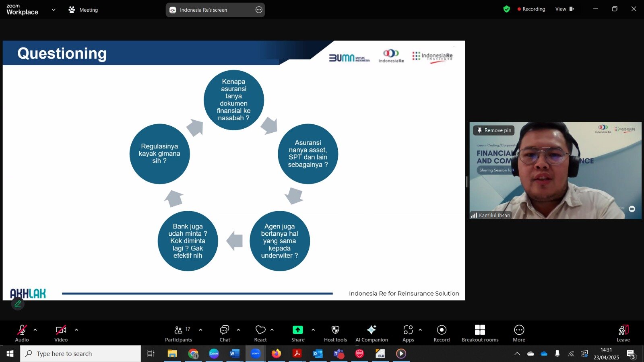Start camera with the Video button
This screenshot has height=362, width=644.
coord(61,333)
